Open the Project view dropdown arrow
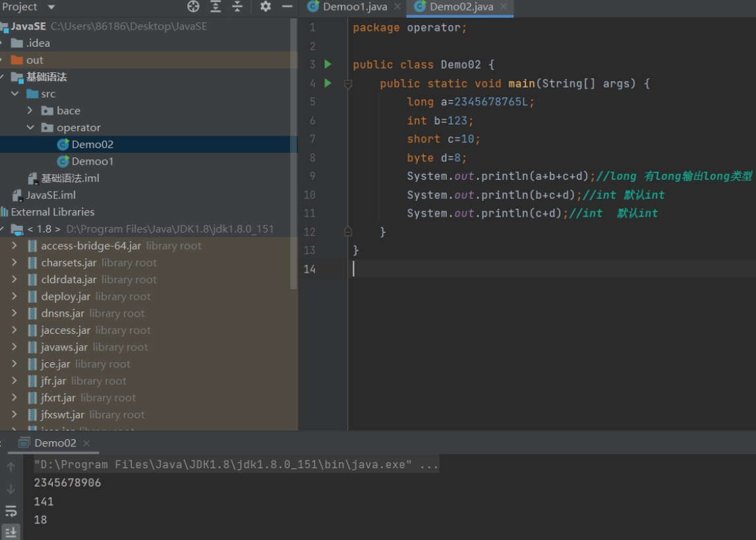The width and height of the screenshot is (756, 540). [x=51, y=7]
